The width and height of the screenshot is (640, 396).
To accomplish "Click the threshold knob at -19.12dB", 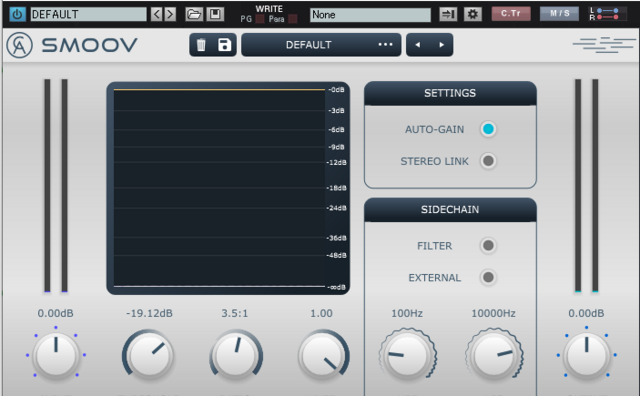I will (x=149, y=355).
